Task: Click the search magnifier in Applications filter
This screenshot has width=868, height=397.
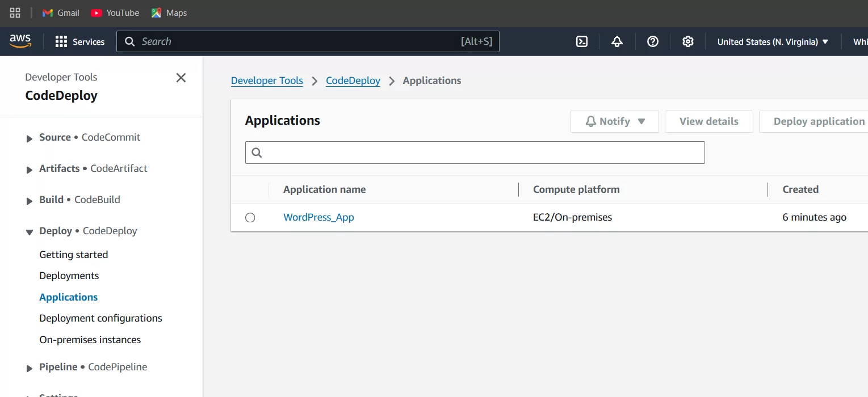Action: point(257,153)
